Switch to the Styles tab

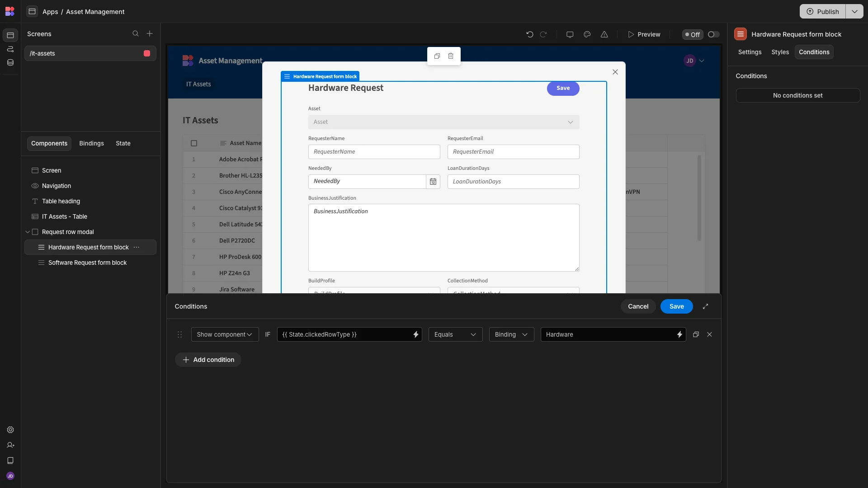pyautogui.click(x=780, y=52)
